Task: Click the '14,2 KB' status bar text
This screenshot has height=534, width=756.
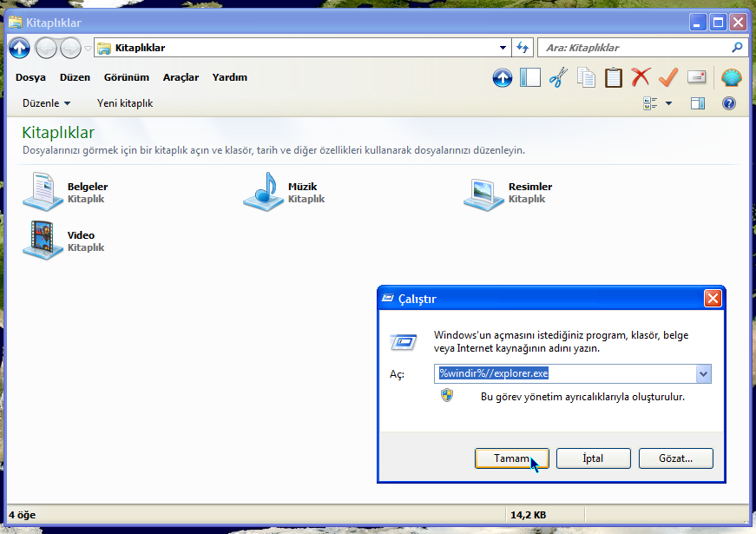Action: 528,515
